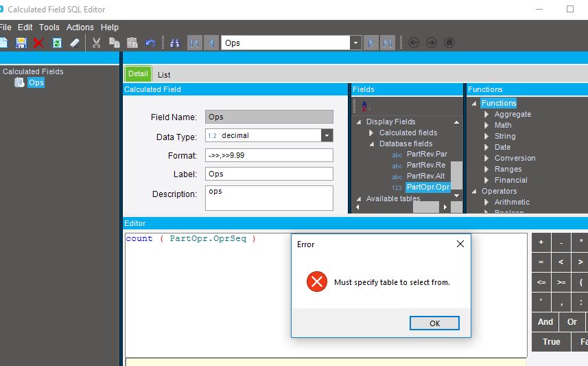
Task: Collapse the Available tables tree node
Action: [359, 199]
